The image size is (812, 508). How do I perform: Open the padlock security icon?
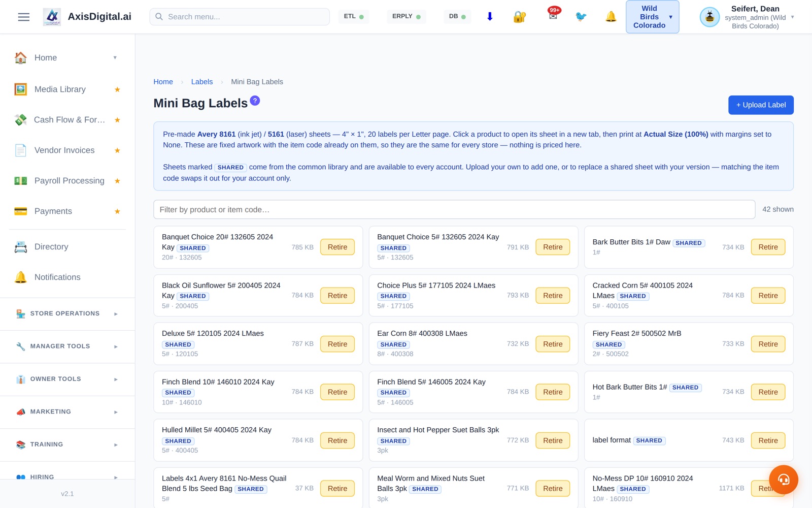pos(519,17)
